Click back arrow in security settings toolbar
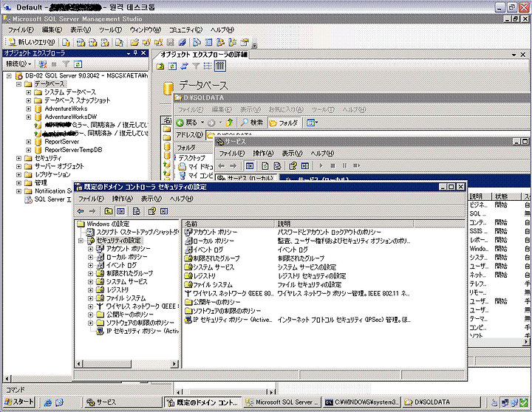The height and width of the screenshot is (412, 532). [x=81, y=211]
